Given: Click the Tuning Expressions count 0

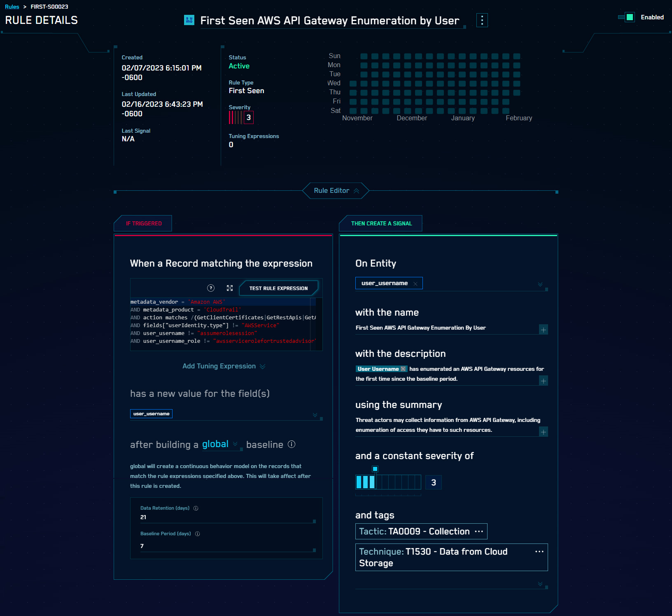Looking at the screenshot, I should (x=231, y=145).
